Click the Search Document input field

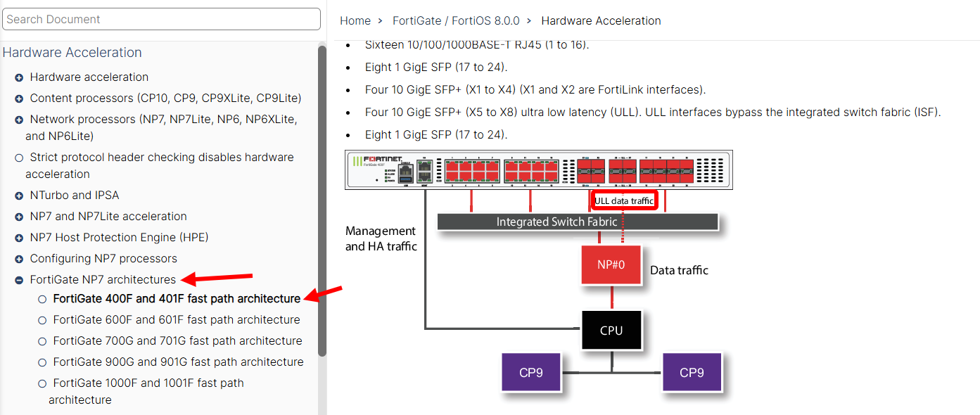161,19
